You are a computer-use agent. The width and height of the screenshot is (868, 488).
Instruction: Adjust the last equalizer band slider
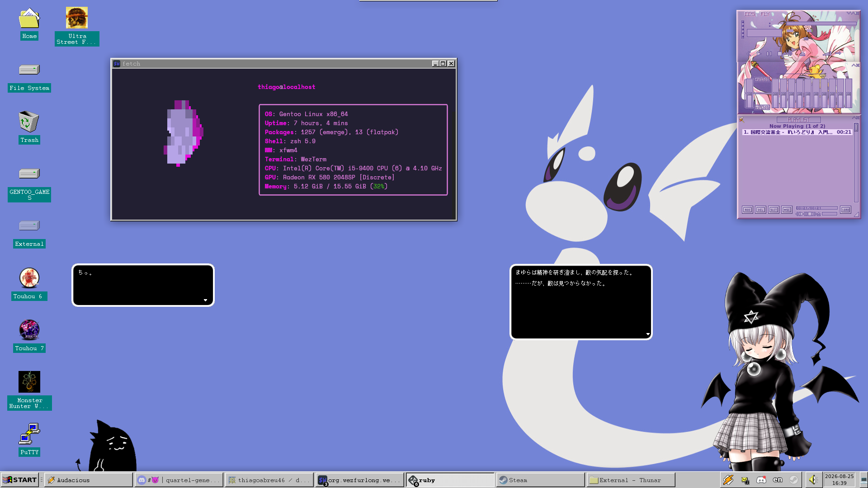[849, 94]
